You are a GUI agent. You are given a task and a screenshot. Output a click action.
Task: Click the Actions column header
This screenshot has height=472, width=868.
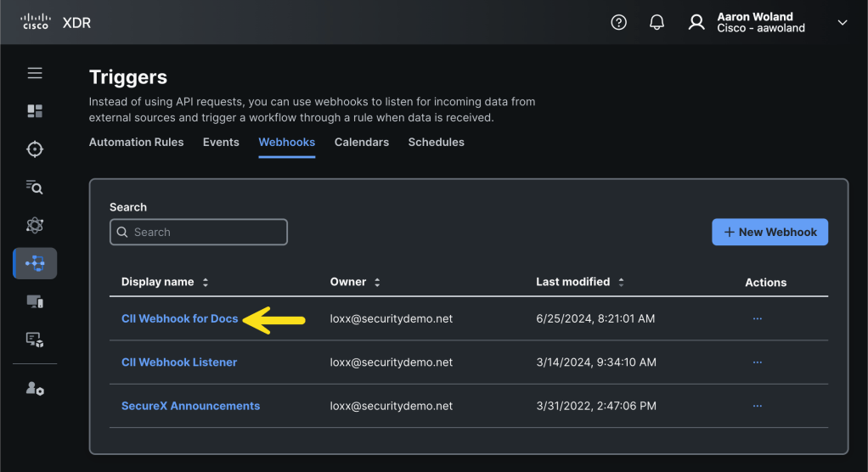tap(765, 283)
